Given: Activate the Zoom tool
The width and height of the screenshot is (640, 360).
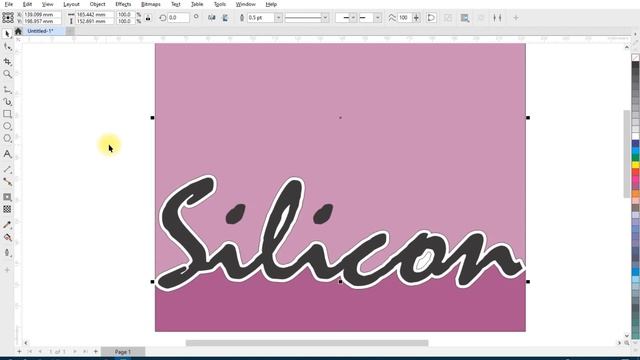Looking at the screenshot, I should (7, 74).
